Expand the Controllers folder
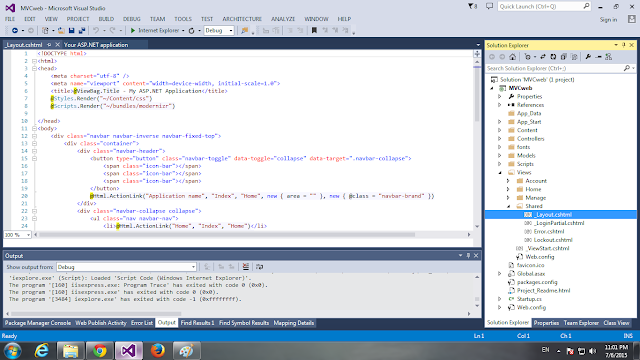This screenshot has height=360, width=640. pos(500,139)
